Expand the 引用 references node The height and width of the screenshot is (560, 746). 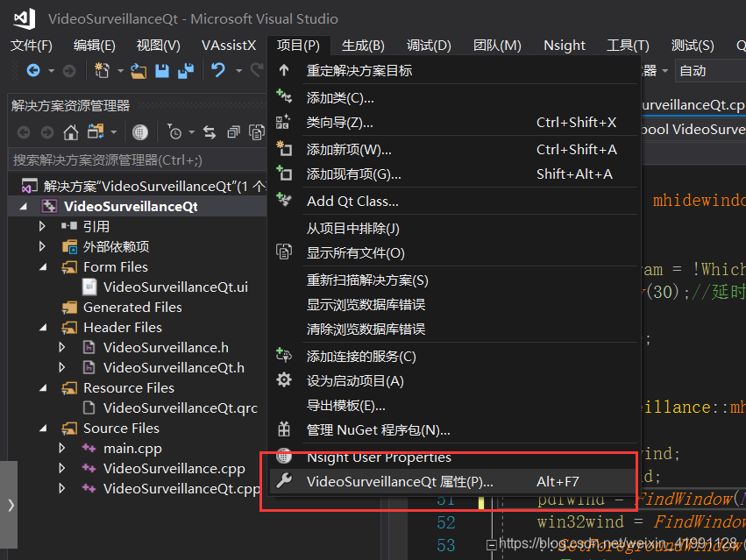click(42, 226)
